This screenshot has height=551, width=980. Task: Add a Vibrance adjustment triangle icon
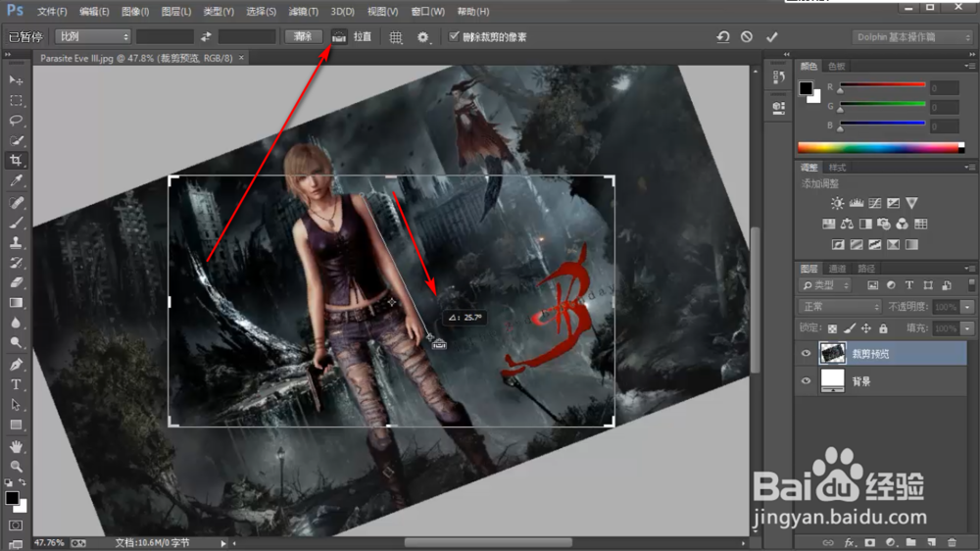click(911, 203)
